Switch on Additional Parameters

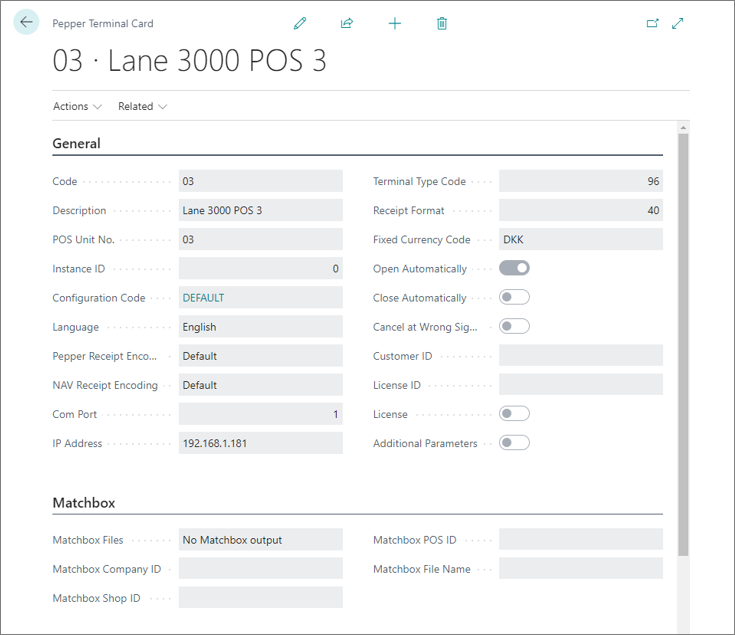(514, 442)
